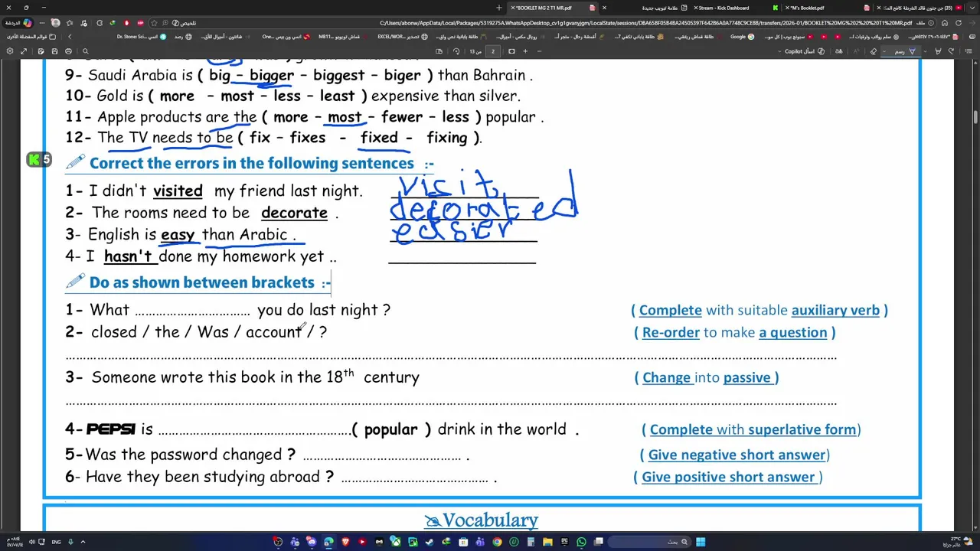Switch to M's Booklet.pdf tab

pos(828,8)
